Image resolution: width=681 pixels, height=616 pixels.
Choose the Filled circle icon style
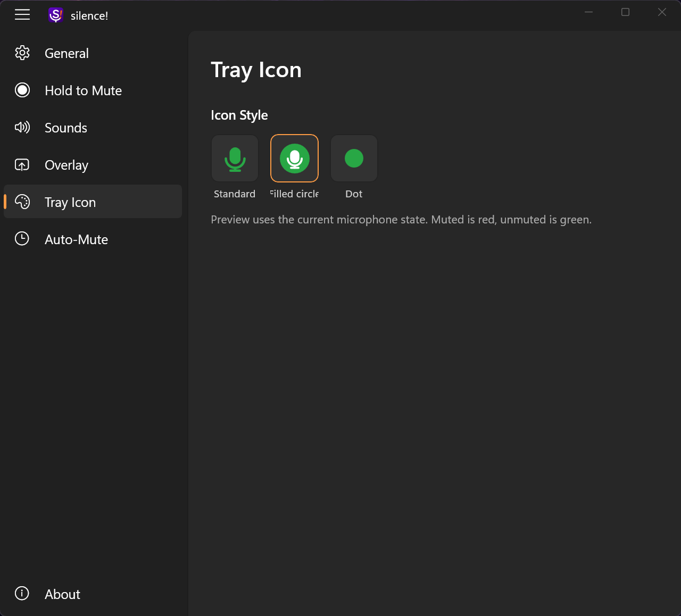[294, 159]
